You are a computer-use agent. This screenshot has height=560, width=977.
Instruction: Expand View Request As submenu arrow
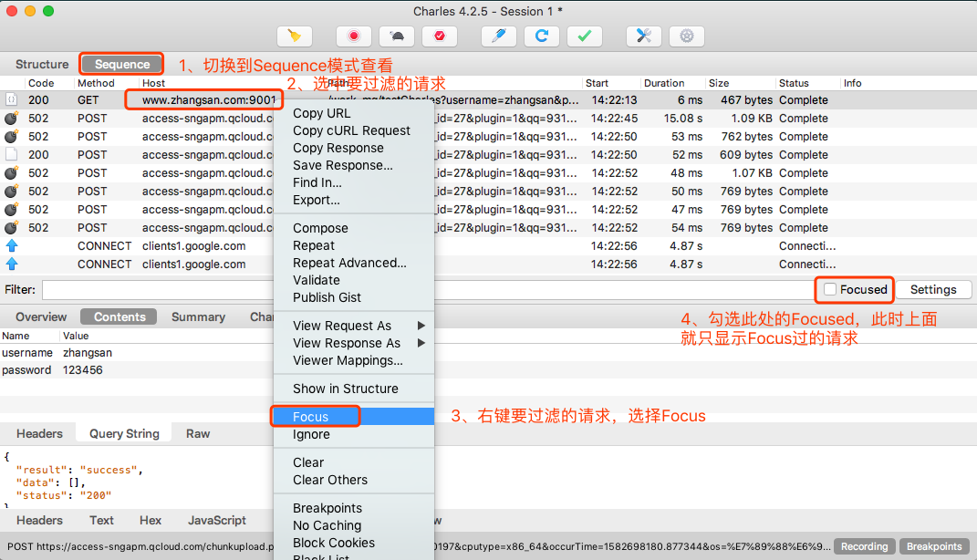(x=421, y=326)
